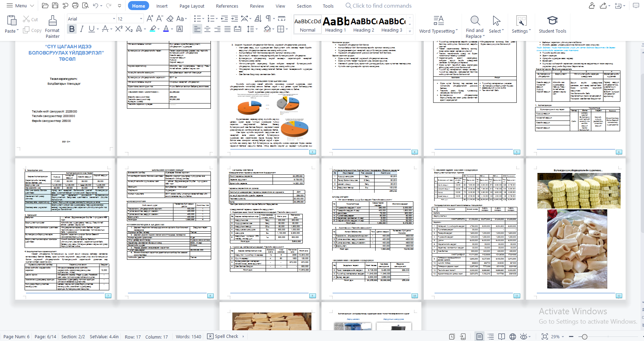644x341 pixels.
Task: Click the Click to find commands search box
Action: pyautogui.click(x=378, y=6)
